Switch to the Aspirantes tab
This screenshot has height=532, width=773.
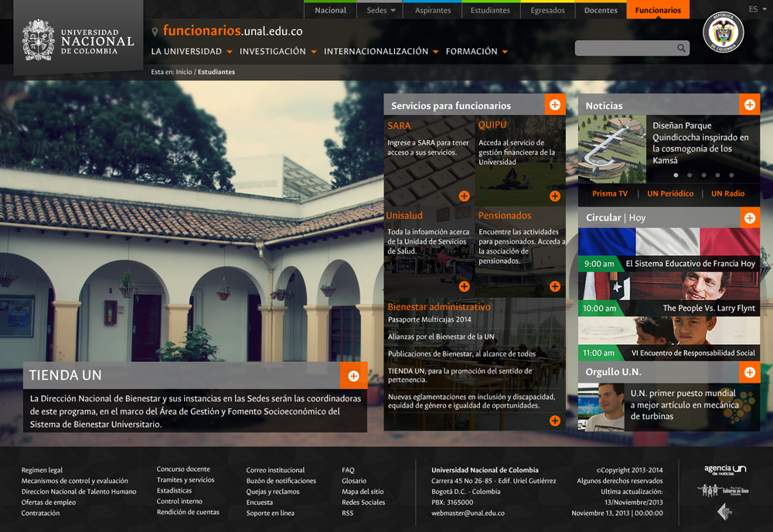(433, 11)
